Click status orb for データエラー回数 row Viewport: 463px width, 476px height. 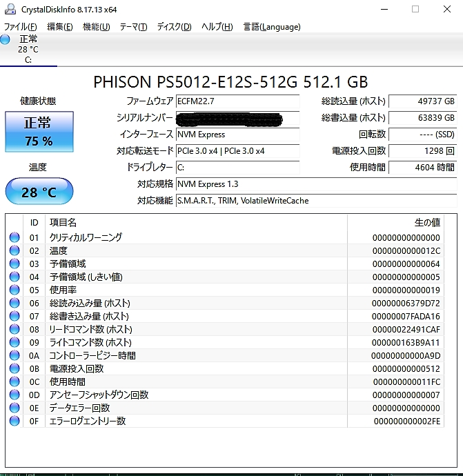14,408
